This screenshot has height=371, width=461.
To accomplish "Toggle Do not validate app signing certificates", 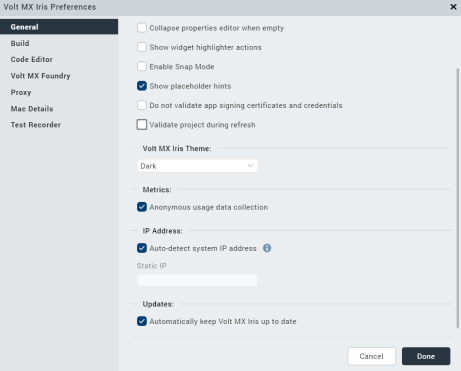I will 142,105.
